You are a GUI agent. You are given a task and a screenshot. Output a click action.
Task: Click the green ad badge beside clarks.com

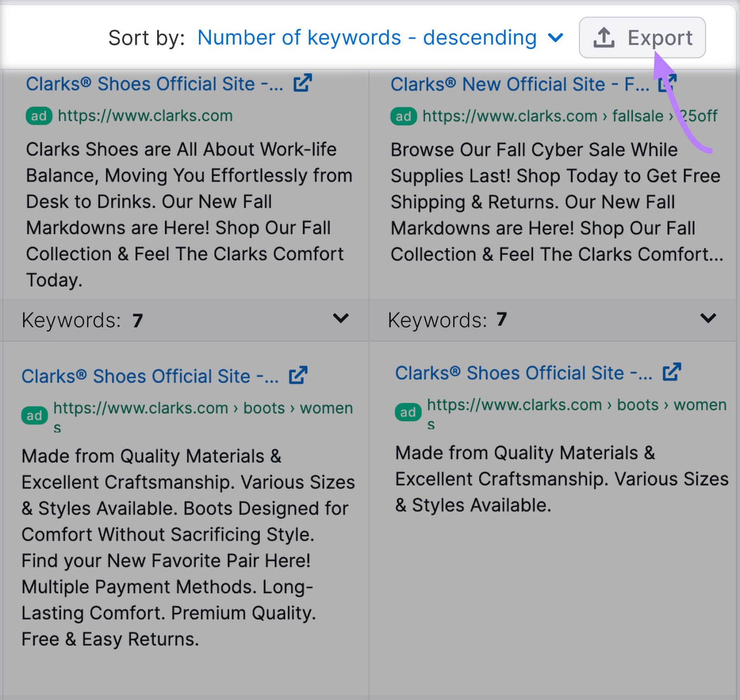pyautogui.click(x=39, y=116)
